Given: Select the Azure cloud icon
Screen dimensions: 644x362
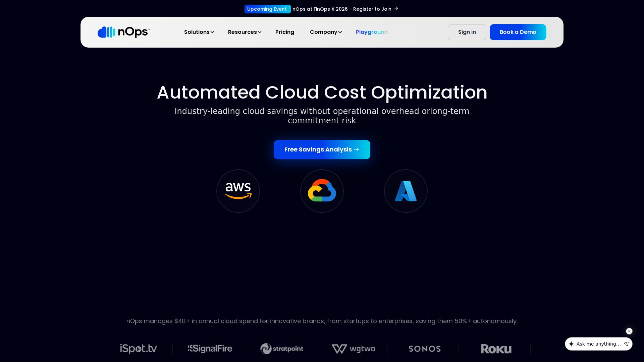Looking at the screenshot, I should [406, 191].
